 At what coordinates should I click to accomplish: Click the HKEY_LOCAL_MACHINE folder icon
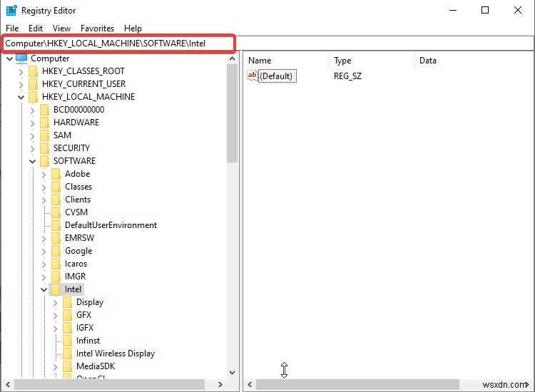pyautogui.click(x=33, y=97)
